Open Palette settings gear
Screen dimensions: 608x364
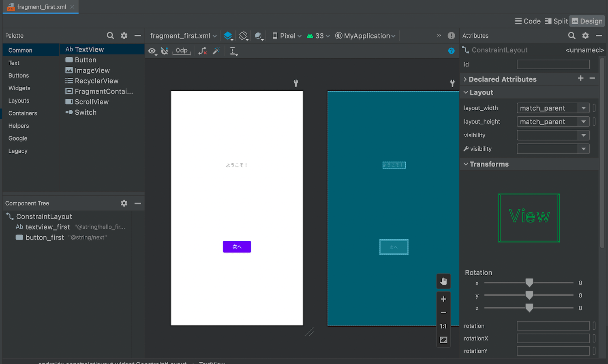124,36
